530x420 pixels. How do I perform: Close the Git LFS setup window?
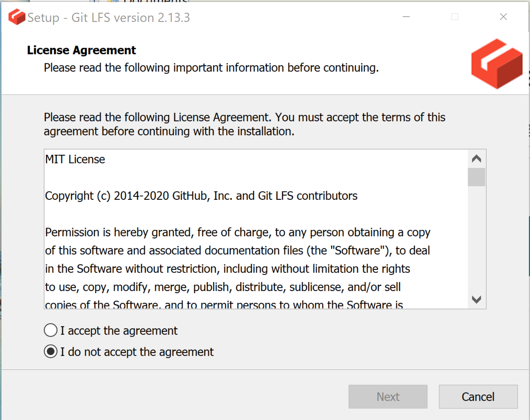pyautogui.click(x=503, y=17)
